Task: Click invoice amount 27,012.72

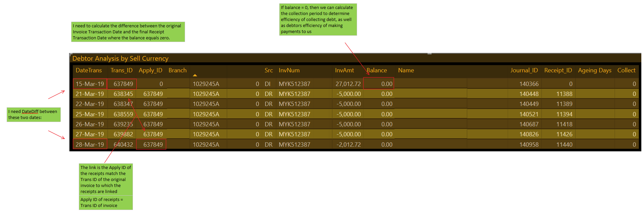Action: click(348, 84)
